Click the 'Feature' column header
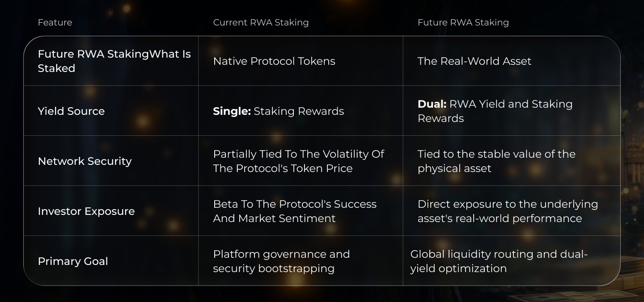Image resolution: width=644 pixels, height=302 pixels. [55, 22]
